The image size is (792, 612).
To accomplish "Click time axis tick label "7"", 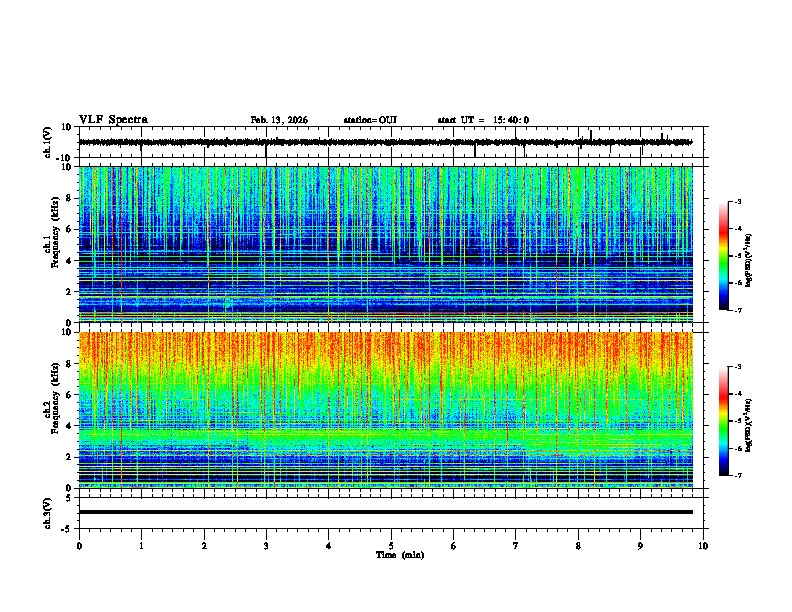I will (516, 546).
